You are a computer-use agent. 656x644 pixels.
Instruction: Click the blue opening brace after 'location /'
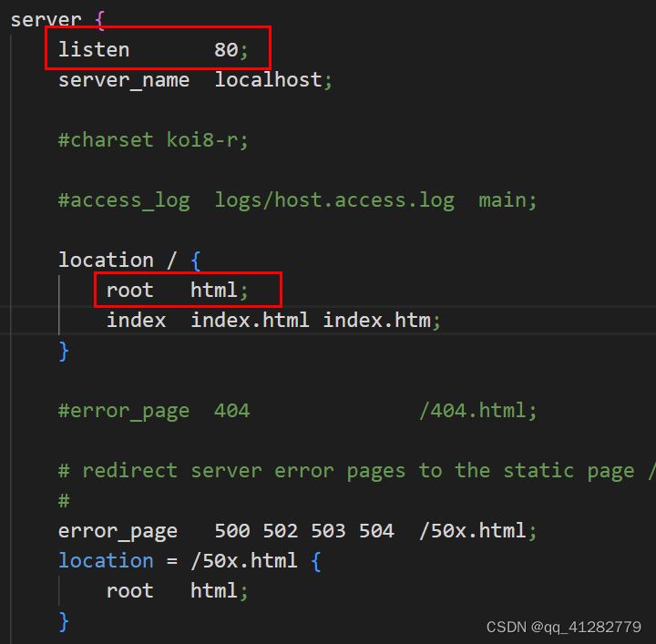click(x=195, y=261)
